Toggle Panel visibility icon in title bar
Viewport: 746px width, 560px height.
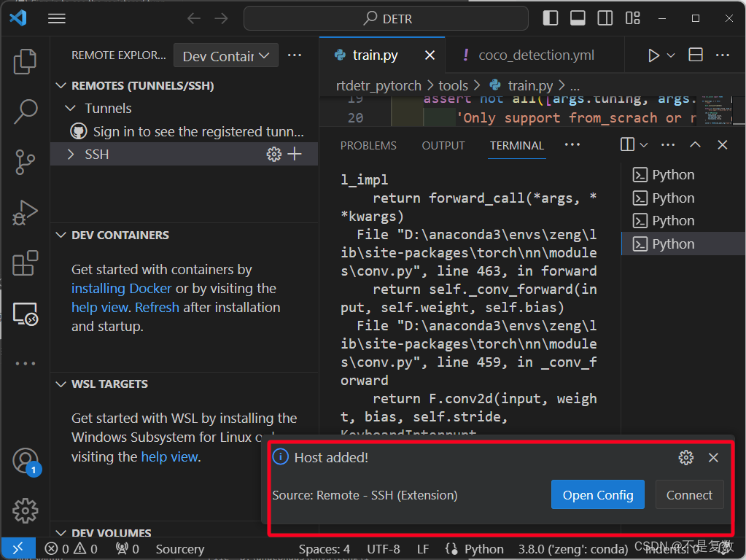tap(578, 17)
